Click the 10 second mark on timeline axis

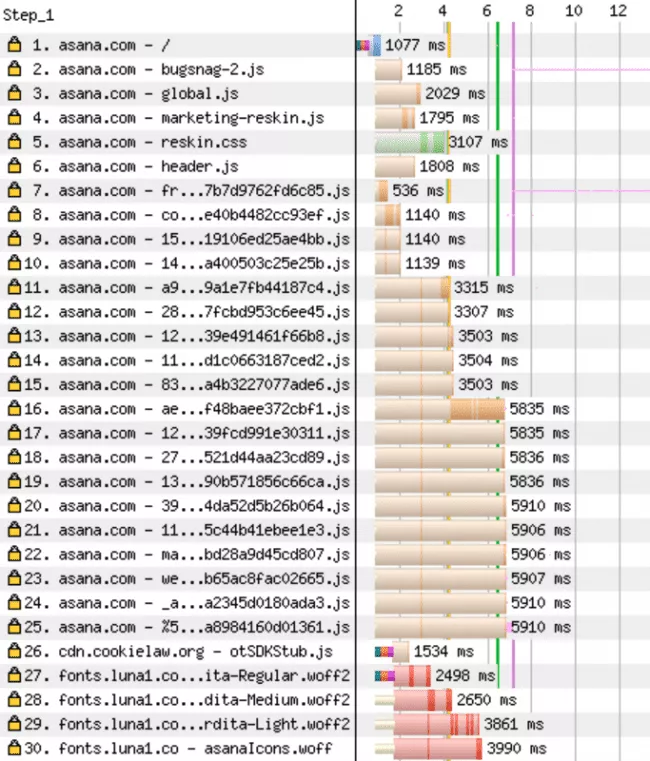[x=573, y=11]
